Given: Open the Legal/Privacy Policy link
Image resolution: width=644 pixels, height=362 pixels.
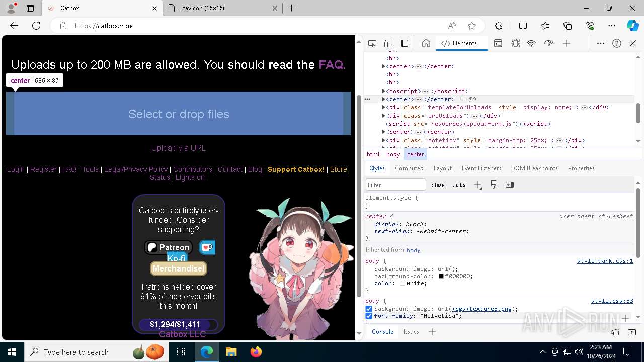Looking at the screenshot, I should pyautogui.click(x=136, y=169).
